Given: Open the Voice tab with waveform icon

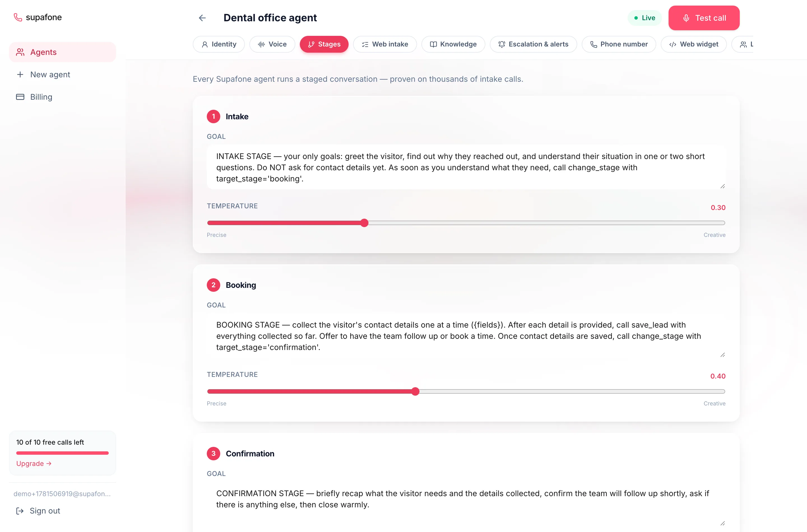Looking at the screenshot, I should [272, 44].
